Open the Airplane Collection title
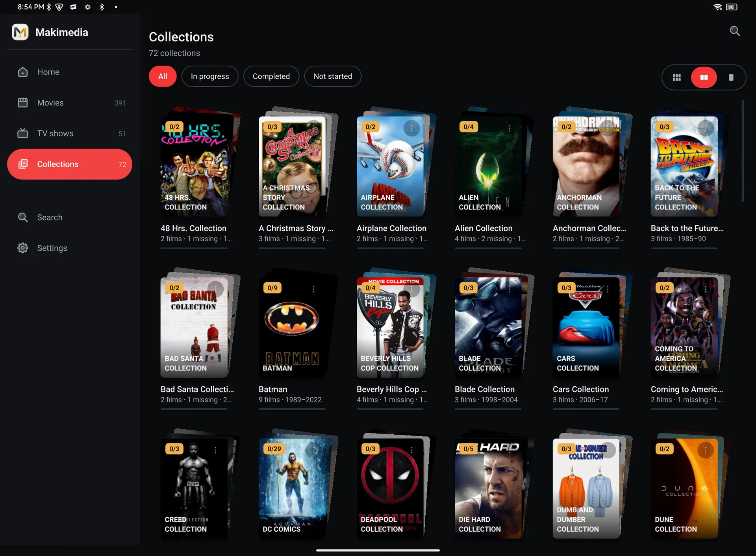 coord(391,228)
